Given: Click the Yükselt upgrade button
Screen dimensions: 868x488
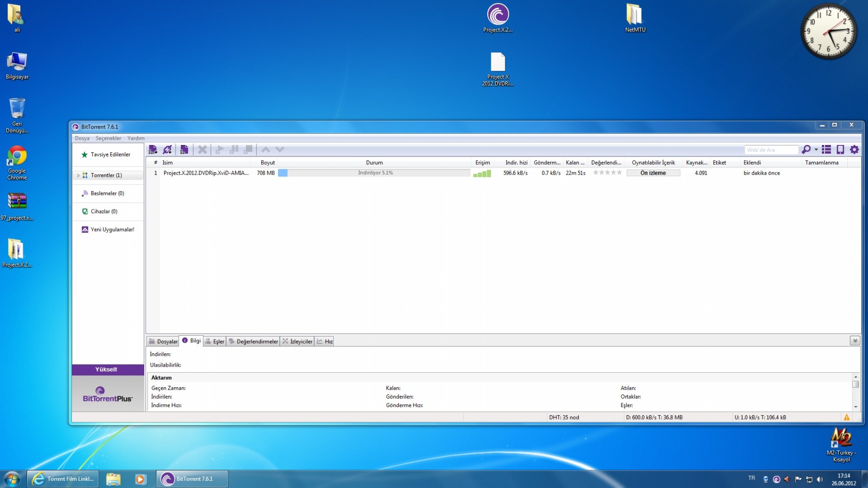Looking at the screenshot, I should (x=108, y=369).
